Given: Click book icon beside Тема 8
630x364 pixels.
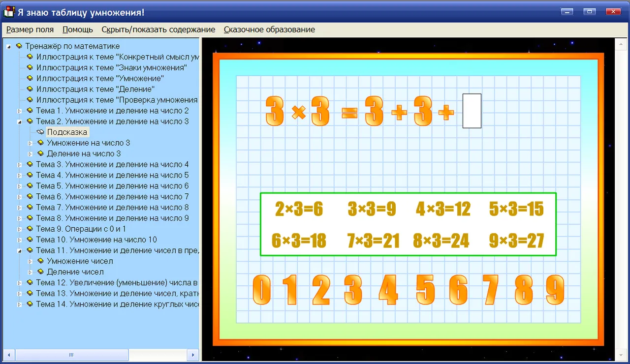Looking at the screenshot, I should (x=30, y=218).
